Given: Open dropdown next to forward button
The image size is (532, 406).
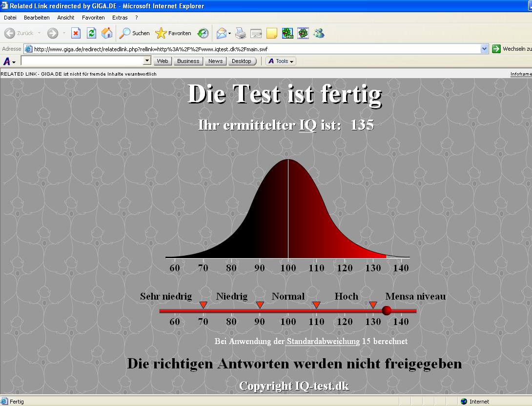Looking at the screenshot, I should coord(64,33).
